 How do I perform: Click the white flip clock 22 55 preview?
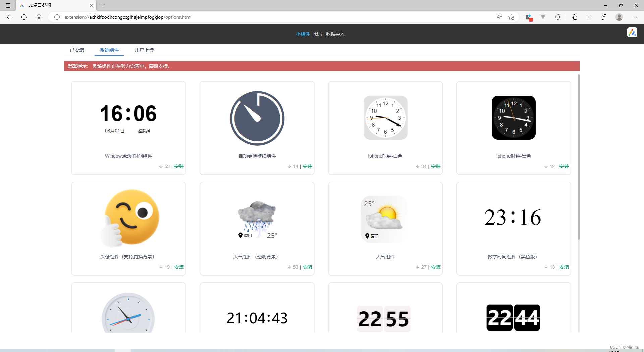pyautogui.click(x=384, y=318)
